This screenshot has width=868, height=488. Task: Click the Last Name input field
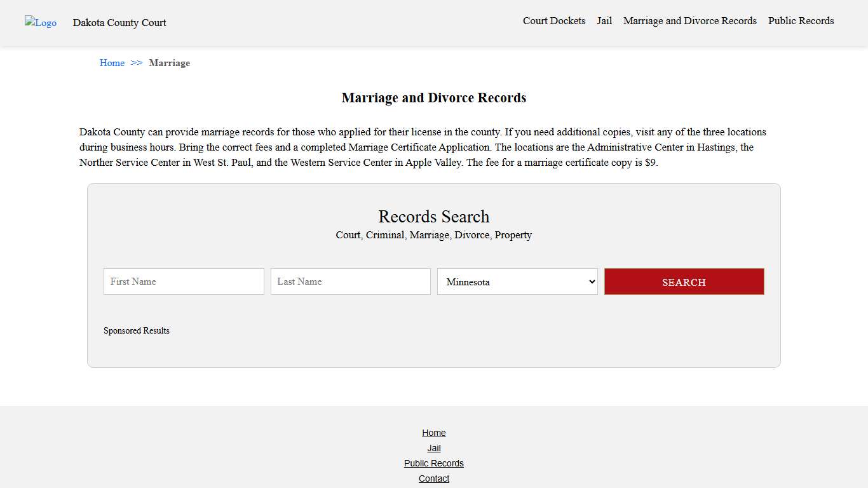click(x=350, y=281)
